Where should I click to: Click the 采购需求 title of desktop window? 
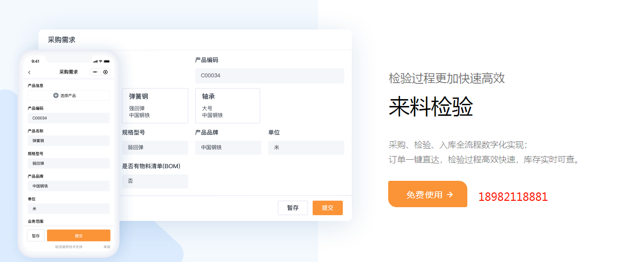click(62, 40)
